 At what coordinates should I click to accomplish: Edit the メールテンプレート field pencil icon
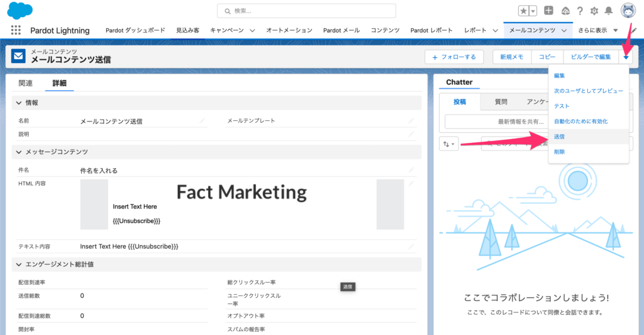[411, 121]
